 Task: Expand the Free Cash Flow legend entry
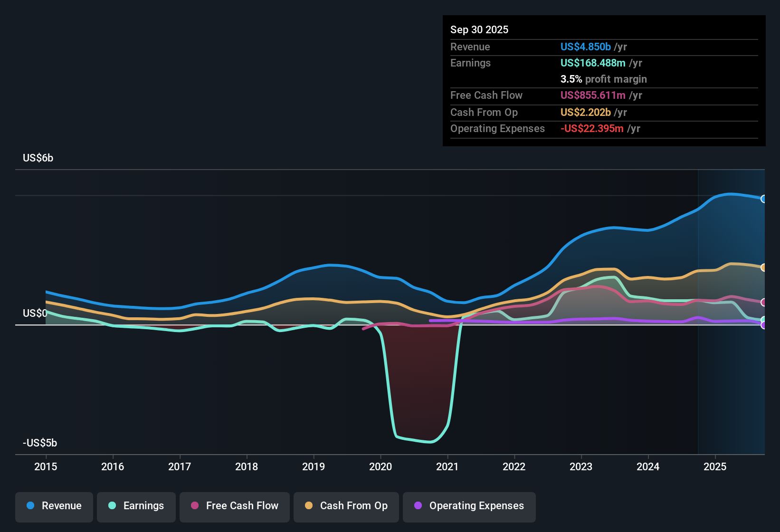pos(234,506)
